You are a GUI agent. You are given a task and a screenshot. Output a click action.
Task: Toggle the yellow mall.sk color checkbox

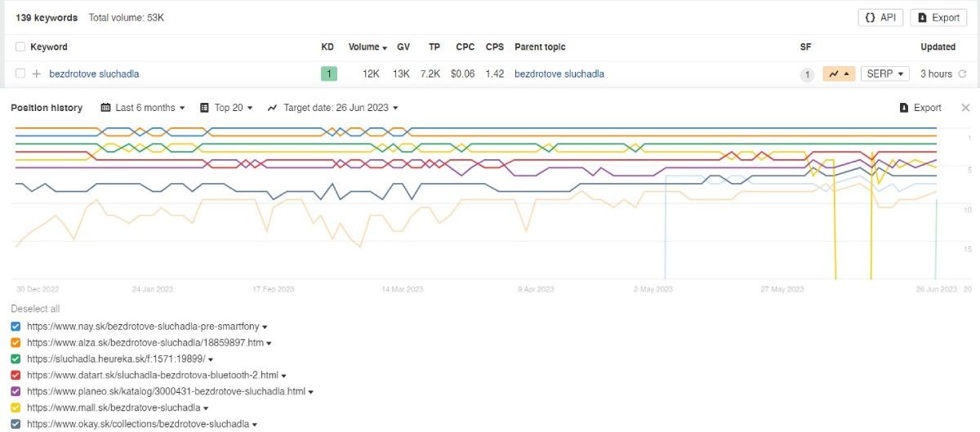pyautogui.click(x=16, y=408)
